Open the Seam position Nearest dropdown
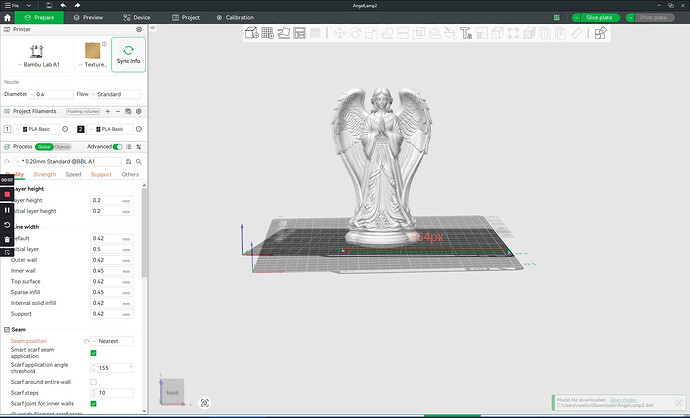Viewport: 690px width, 418px height. pos(112,341)
